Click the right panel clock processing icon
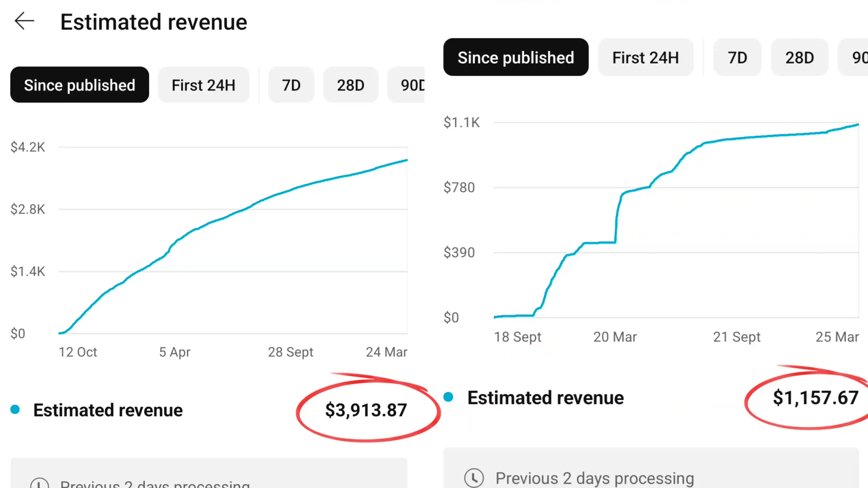The image size is (868, 488). click(474, 478)
